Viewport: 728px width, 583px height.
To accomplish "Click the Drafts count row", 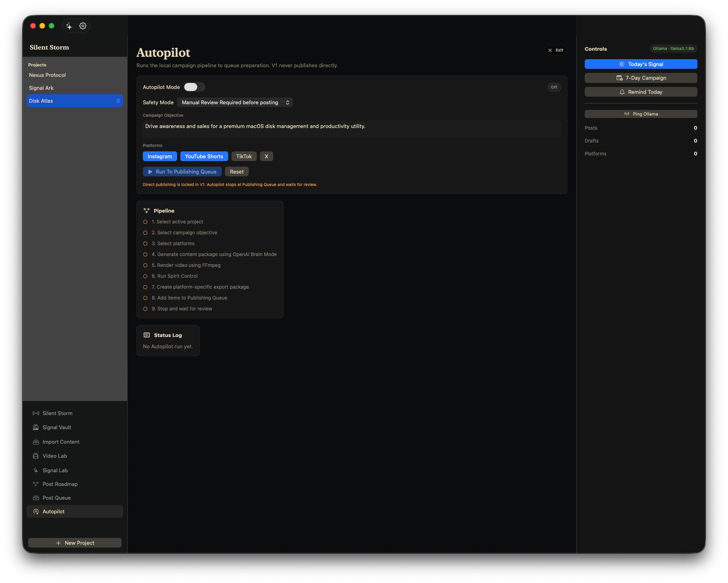I will coord(641,141).
